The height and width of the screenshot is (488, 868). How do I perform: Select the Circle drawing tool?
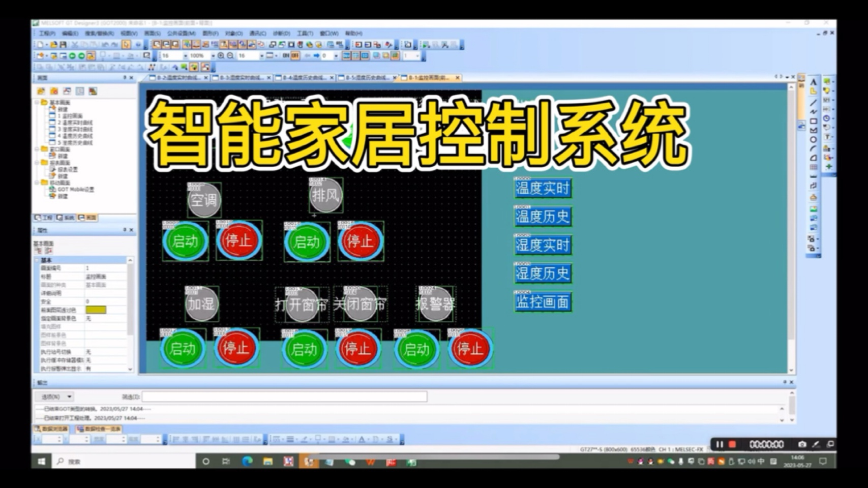pyautogui.click(x=813, y=139)
